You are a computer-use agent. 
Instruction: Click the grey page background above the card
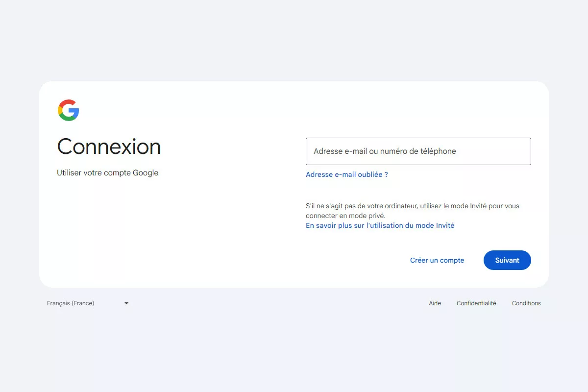pyautogui.click(x=294, y=39)
